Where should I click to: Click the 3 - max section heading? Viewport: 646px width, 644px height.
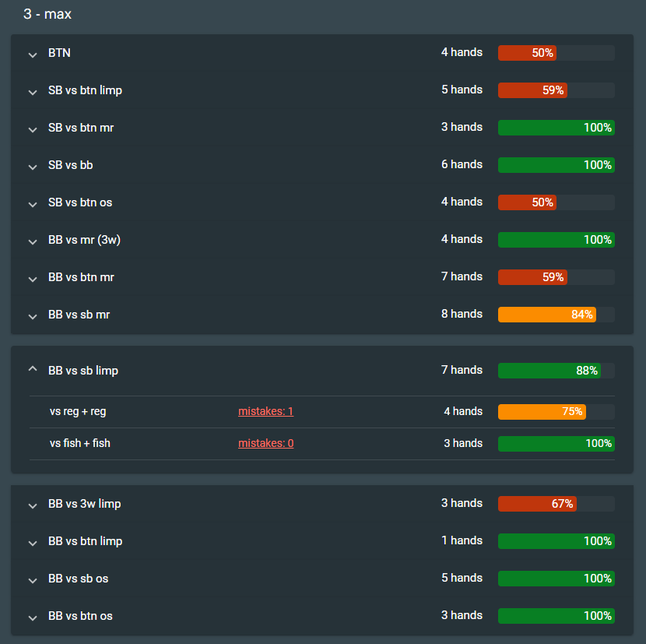[x=47, y=14]
